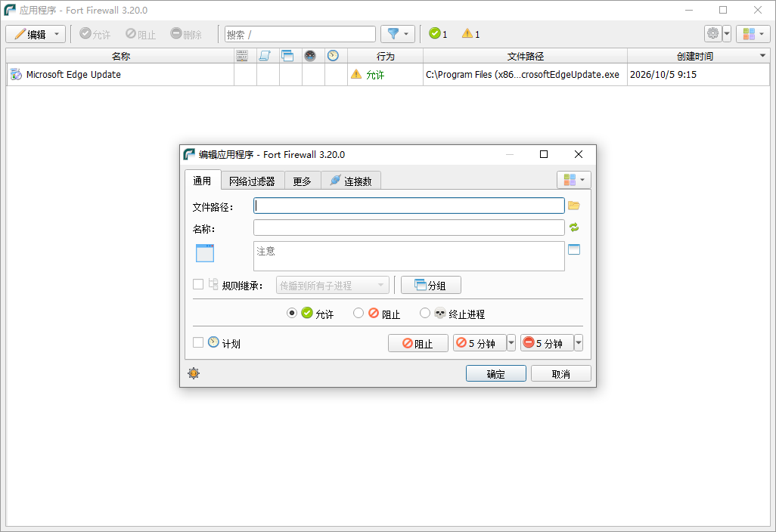The image size is (776, 532).
Task: Click the warning icon in behavior cell
Action: [x=356, y=74]
